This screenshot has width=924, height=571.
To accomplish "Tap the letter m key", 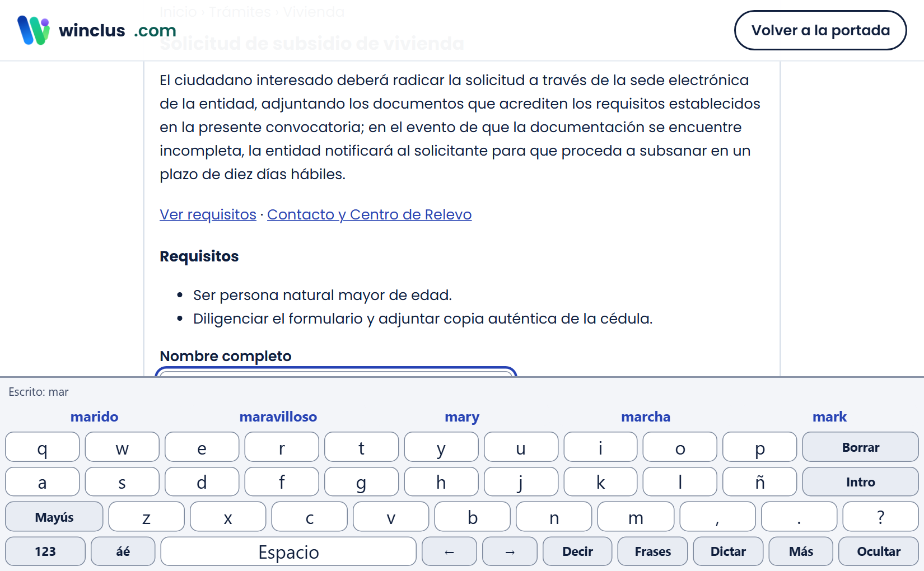I will pos(636,517).
